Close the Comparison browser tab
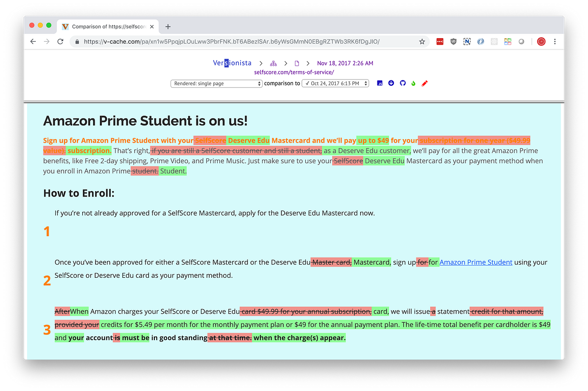 (152, 26)
